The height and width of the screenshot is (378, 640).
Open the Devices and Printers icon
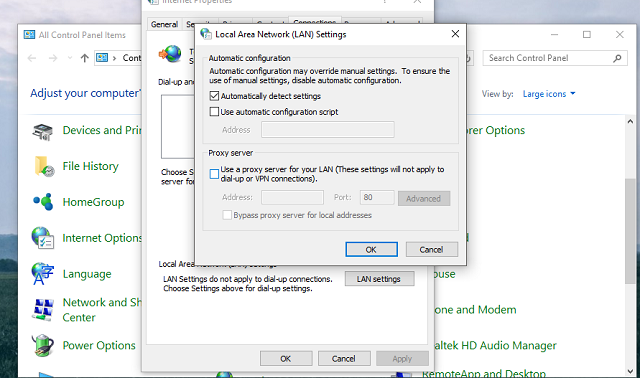pyautogui.click(x=43, y=131)
